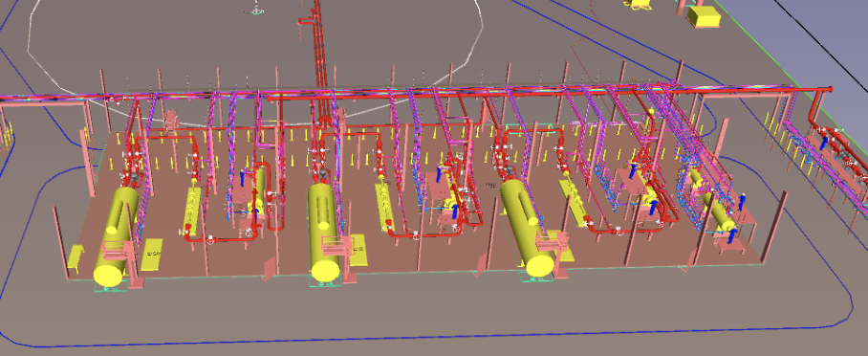Select the yellow box building at top right
Viewport: 868px width, 356px height.
coord(705,16)
